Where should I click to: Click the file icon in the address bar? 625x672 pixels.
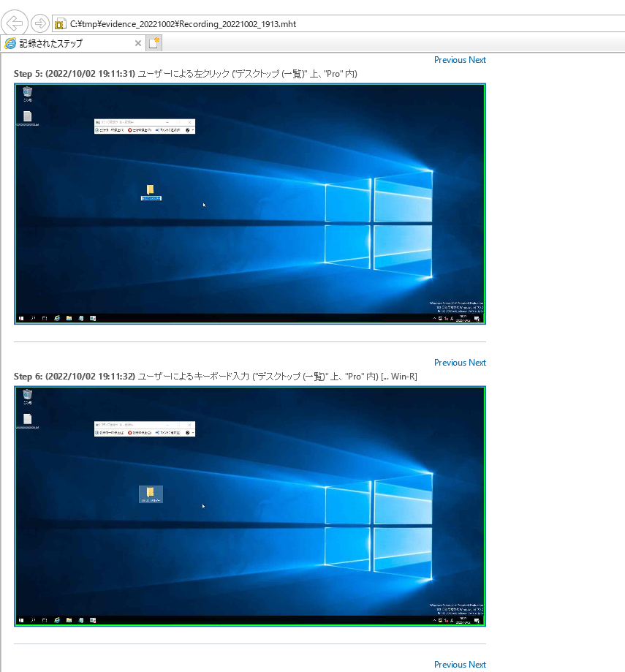pos(61,24)
